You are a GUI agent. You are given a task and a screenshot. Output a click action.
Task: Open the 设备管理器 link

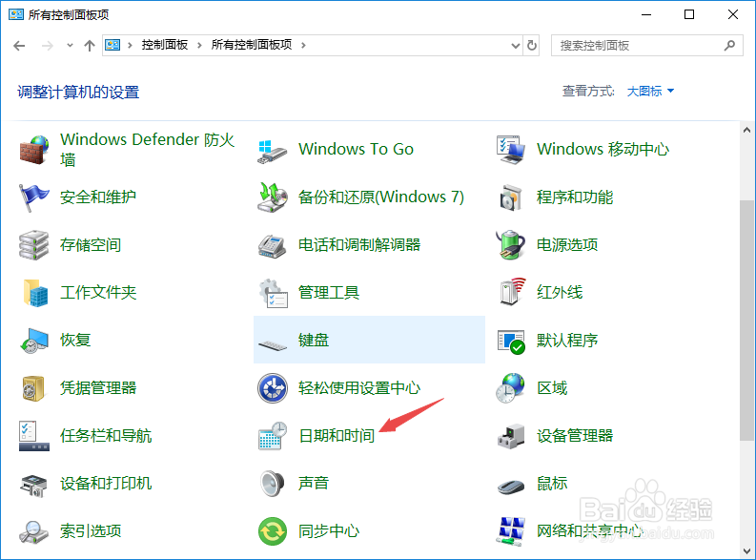point(574,436)
